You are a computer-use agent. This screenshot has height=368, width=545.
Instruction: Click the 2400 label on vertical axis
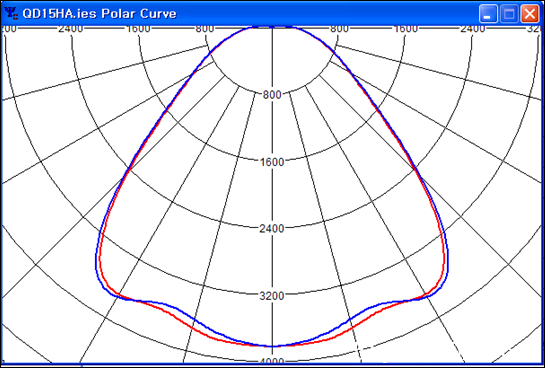[x=272, y=229]
